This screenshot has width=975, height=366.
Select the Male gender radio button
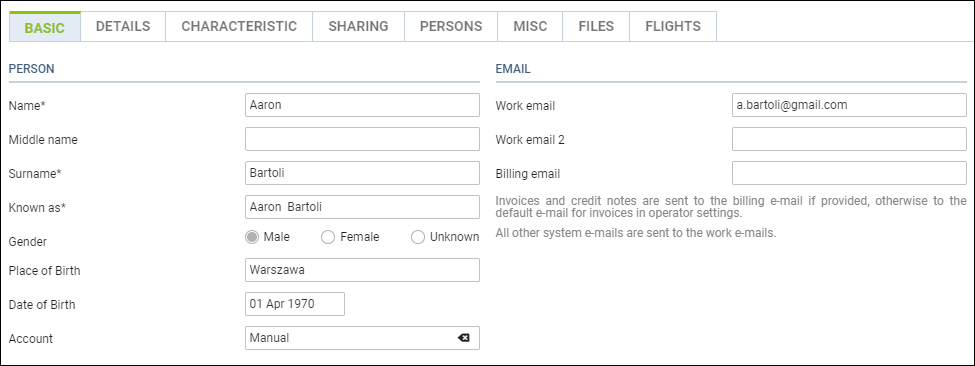(252, 237)
